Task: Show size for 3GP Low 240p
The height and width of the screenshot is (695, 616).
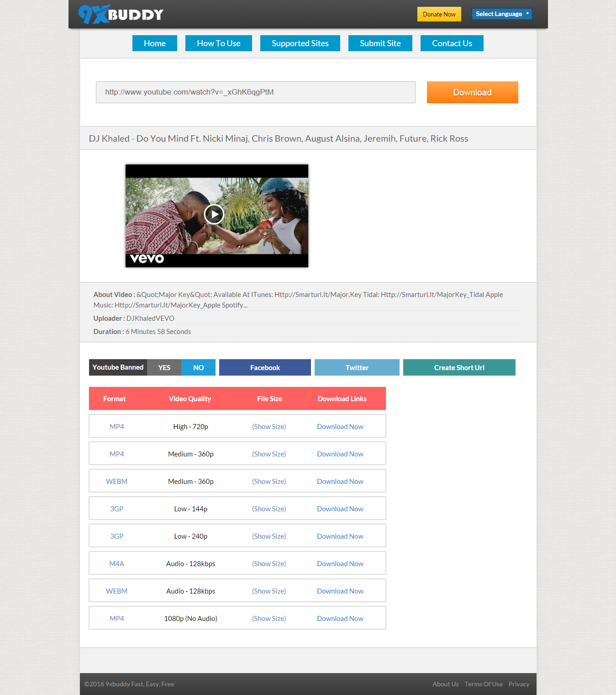Action: 269,536
